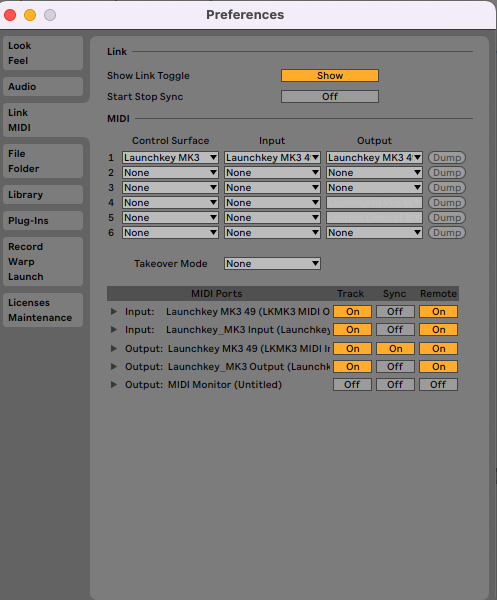Open Input dropdown for row 4

(272, 202)
